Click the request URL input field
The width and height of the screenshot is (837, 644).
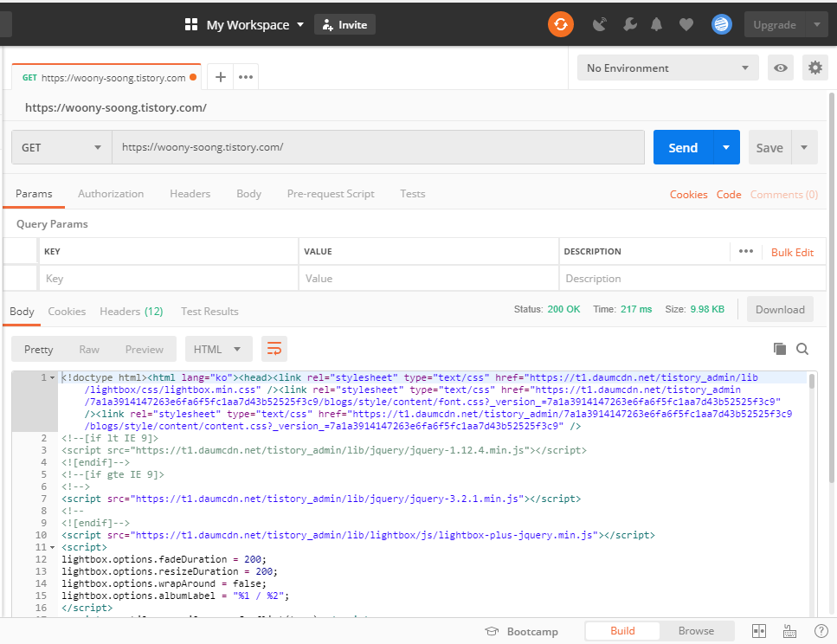tap(378, 147)
